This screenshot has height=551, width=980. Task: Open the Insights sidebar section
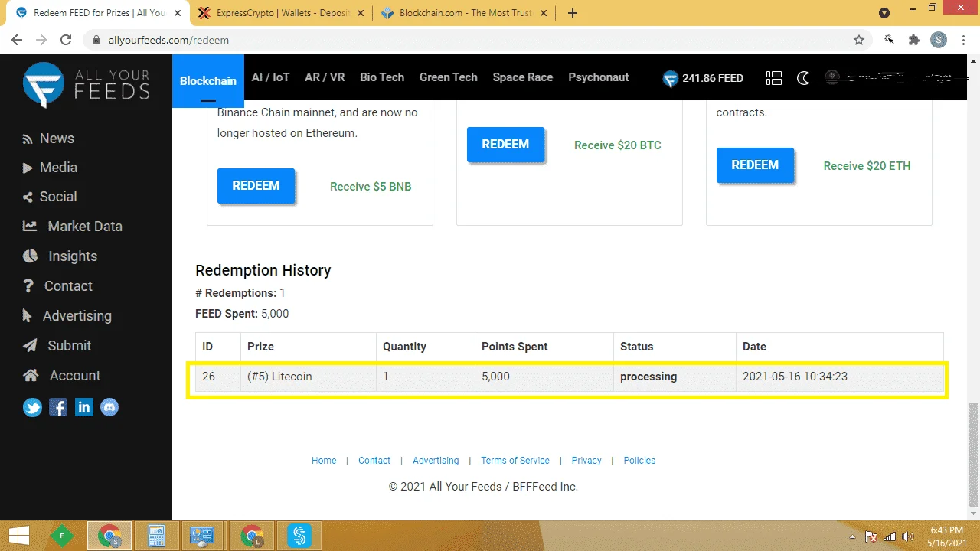coord(60,256)
